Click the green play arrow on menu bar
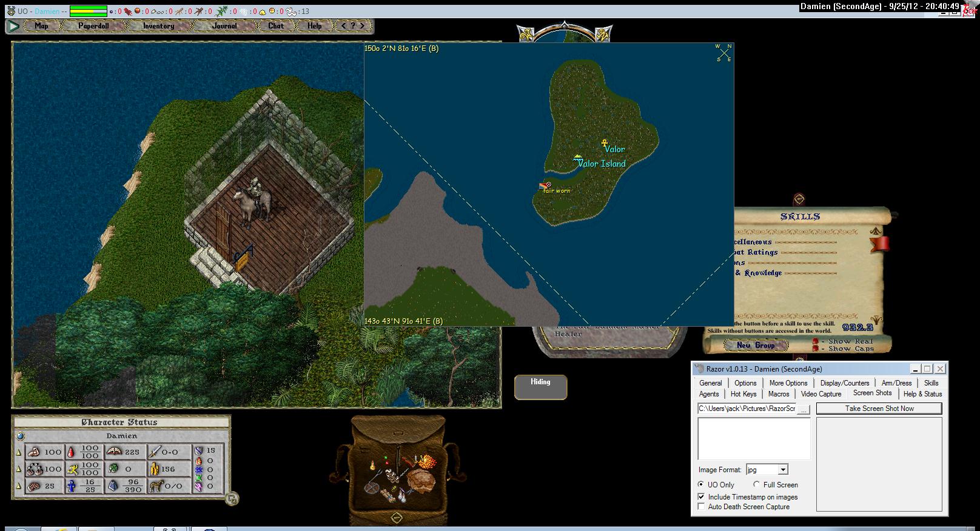 click(x=13, y=26)
